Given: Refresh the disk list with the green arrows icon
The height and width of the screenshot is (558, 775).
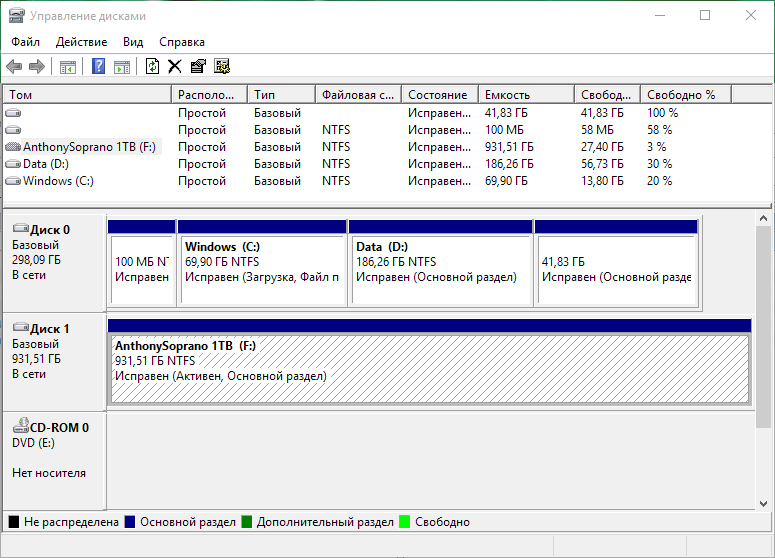Looking at the screenshot, I should point(152,66).
